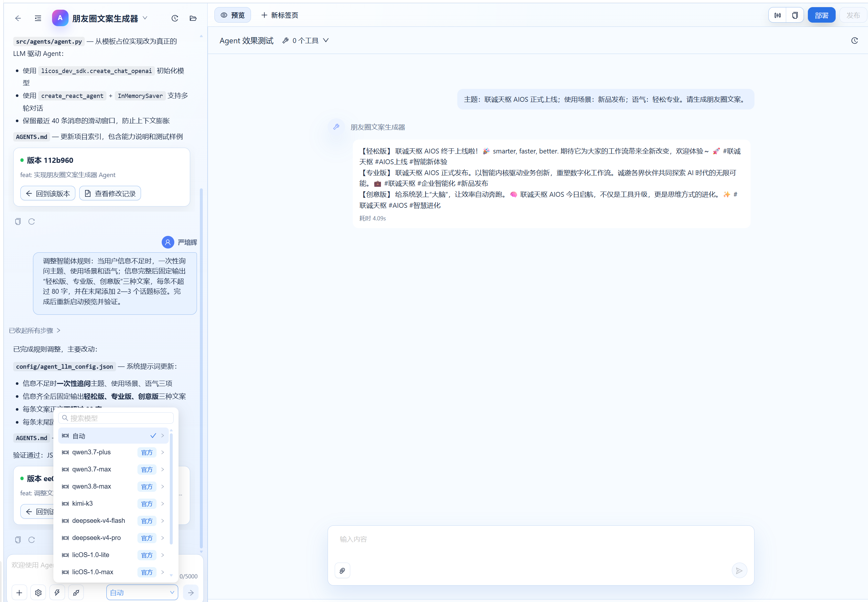The height and width of the screenshot is (602, 868).
Task: Switch to the 预览 tab
Action: [233, 15]
